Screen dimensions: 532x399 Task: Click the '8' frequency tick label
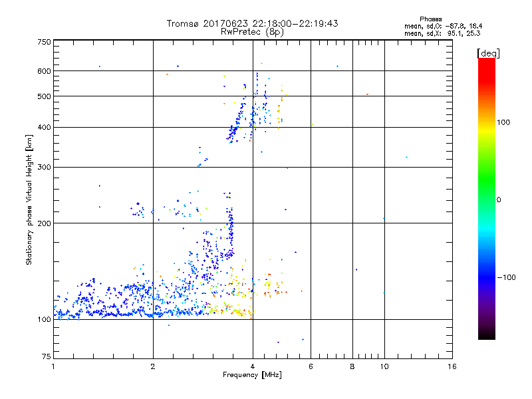coord(352,366)
